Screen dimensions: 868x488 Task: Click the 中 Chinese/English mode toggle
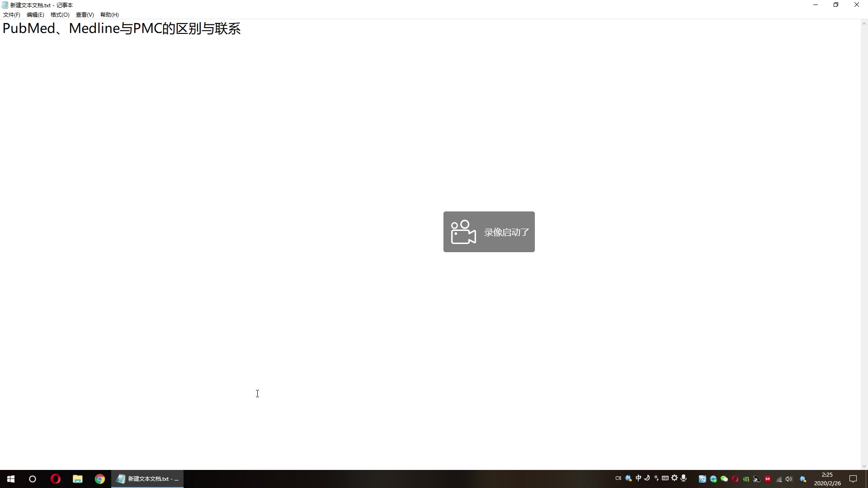[638, 478]
